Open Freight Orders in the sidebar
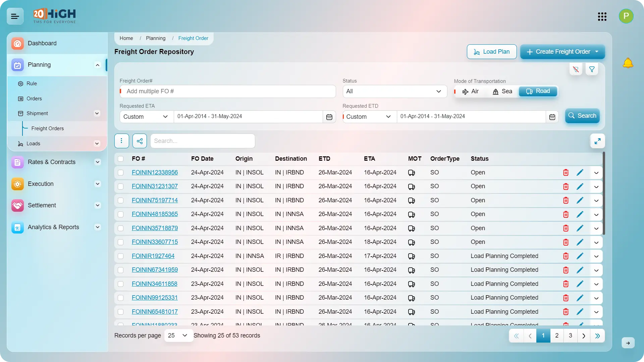The image size is (644, 362). (x=48, y=128)
